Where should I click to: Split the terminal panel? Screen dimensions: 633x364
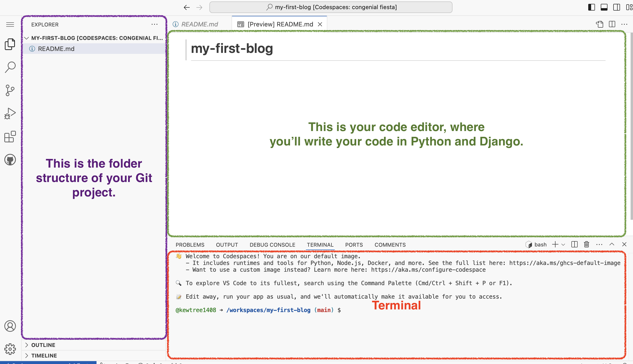575,244
